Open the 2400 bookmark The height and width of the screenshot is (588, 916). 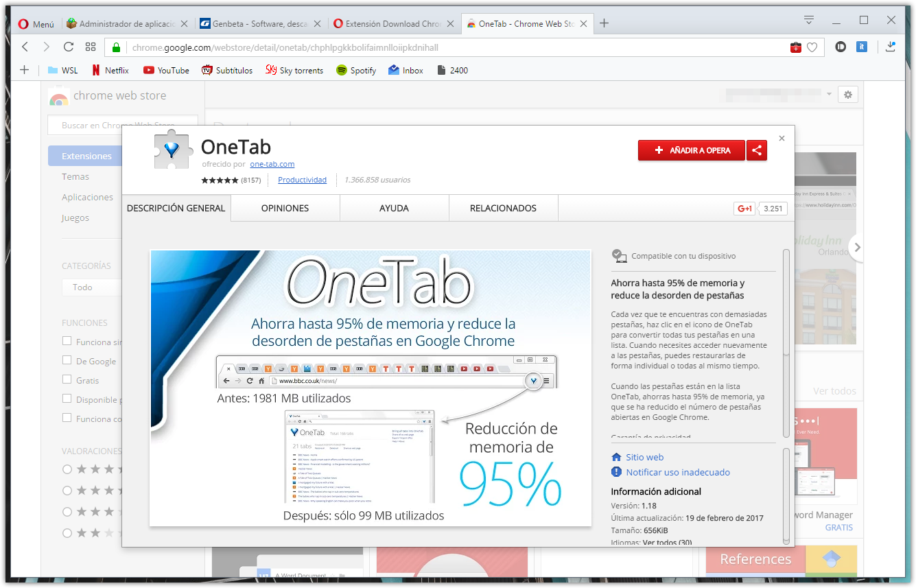point(452,70)
